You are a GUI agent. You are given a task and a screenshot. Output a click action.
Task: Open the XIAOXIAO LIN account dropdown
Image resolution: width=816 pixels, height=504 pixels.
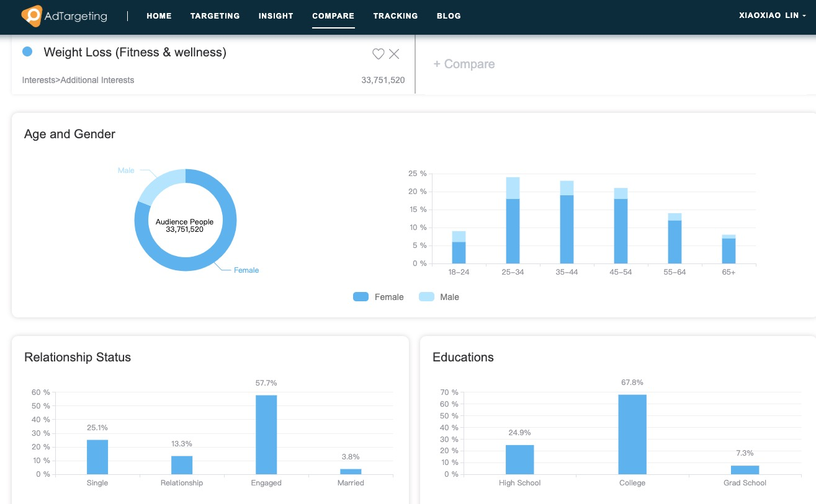(x=771, y=15)
